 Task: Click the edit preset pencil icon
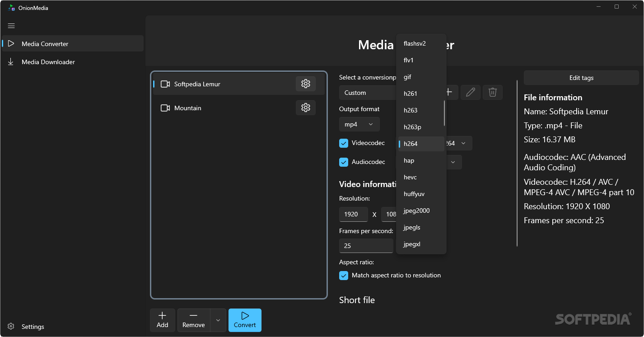pos(471,92)
